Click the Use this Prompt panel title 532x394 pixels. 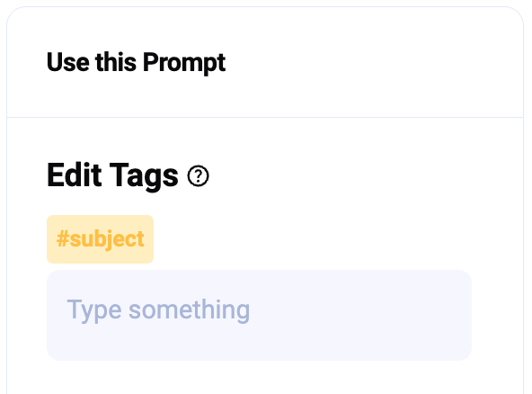136,62
